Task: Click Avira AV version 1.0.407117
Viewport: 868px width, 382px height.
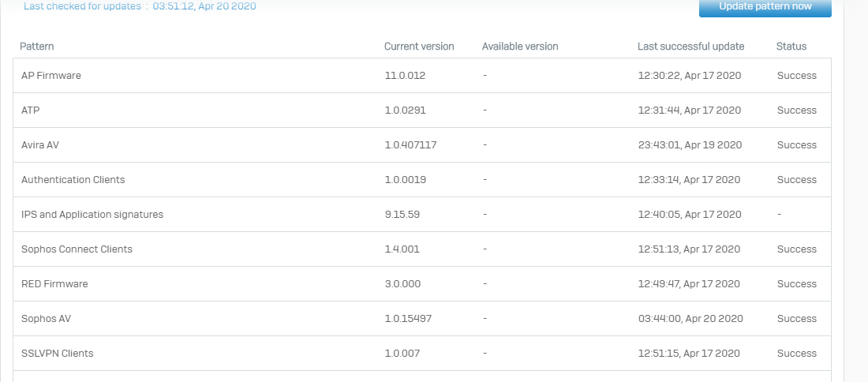Action: [411, 145]
